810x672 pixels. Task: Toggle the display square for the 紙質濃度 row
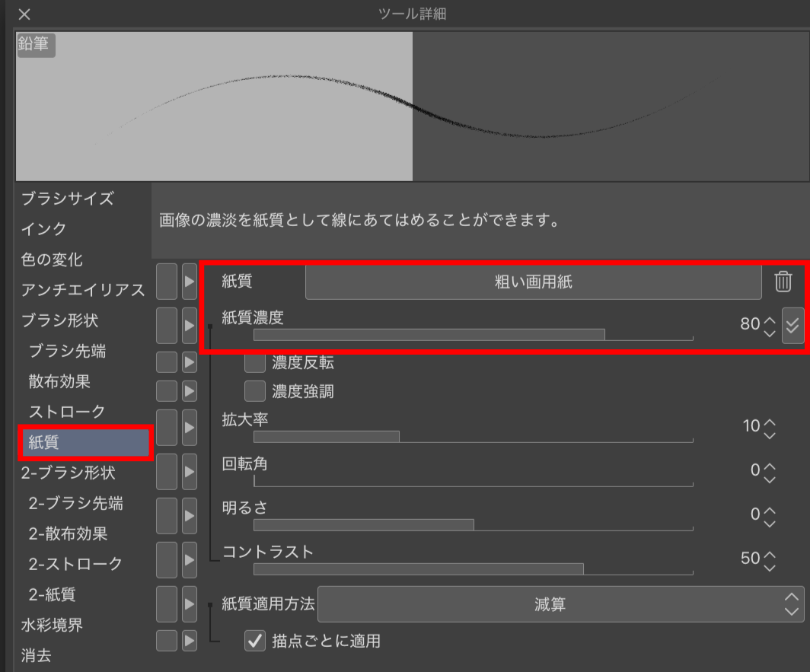[x=166, y=326]
